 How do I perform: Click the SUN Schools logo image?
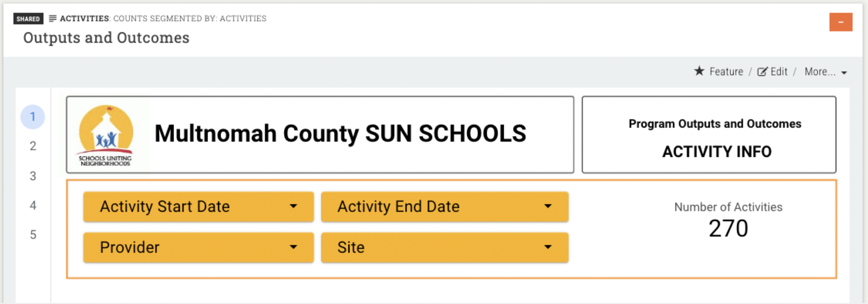click(x=106, y=135)
